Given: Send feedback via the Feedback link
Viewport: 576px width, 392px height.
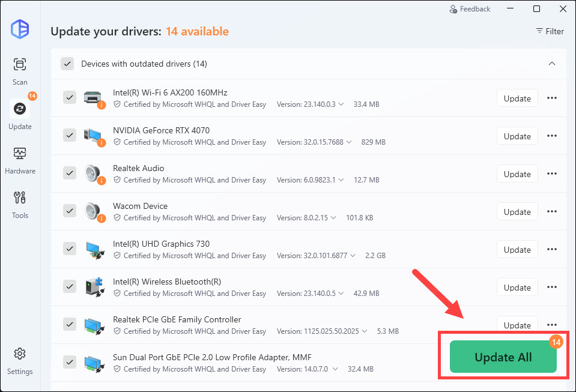Looking at the screenshot, I should [470, 9].
